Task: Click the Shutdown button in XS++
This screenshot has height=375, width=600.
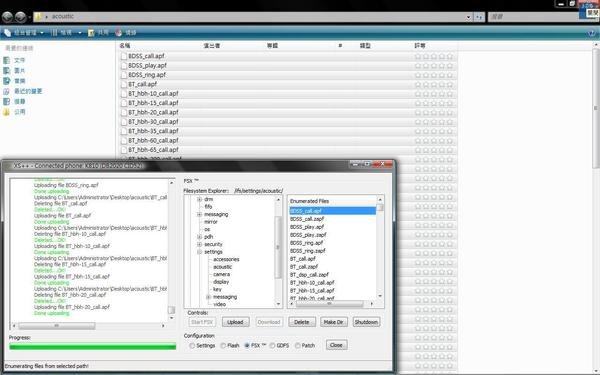Action: [366, 322]
